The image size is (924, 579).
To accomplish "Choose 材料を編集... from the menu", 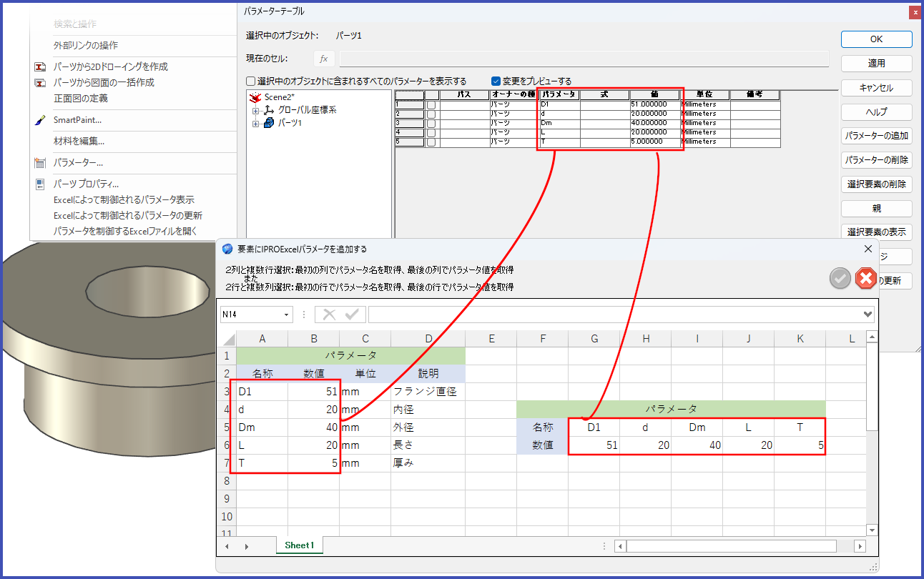I will pyautogui.click(x=79, y=142).
